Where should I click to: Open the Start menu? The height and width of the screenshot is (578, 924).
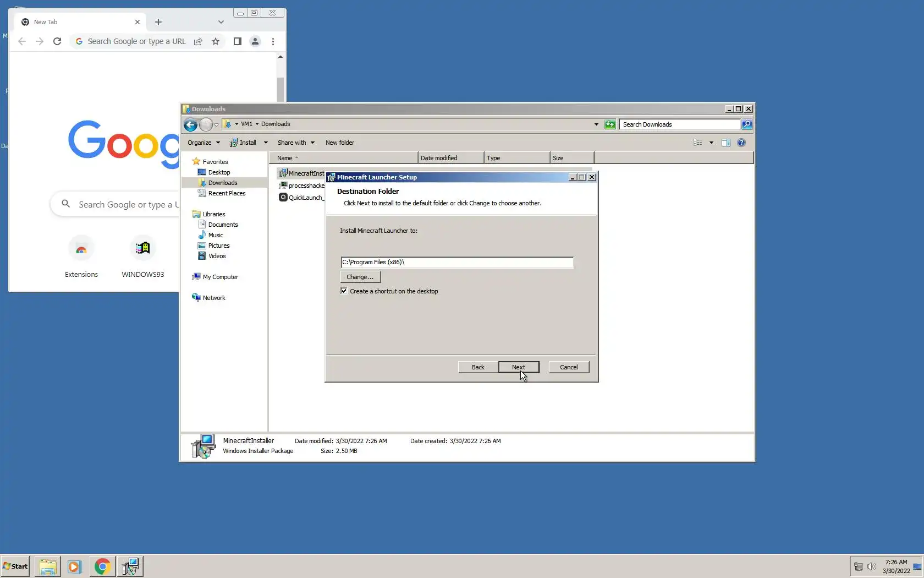(15, 566)
